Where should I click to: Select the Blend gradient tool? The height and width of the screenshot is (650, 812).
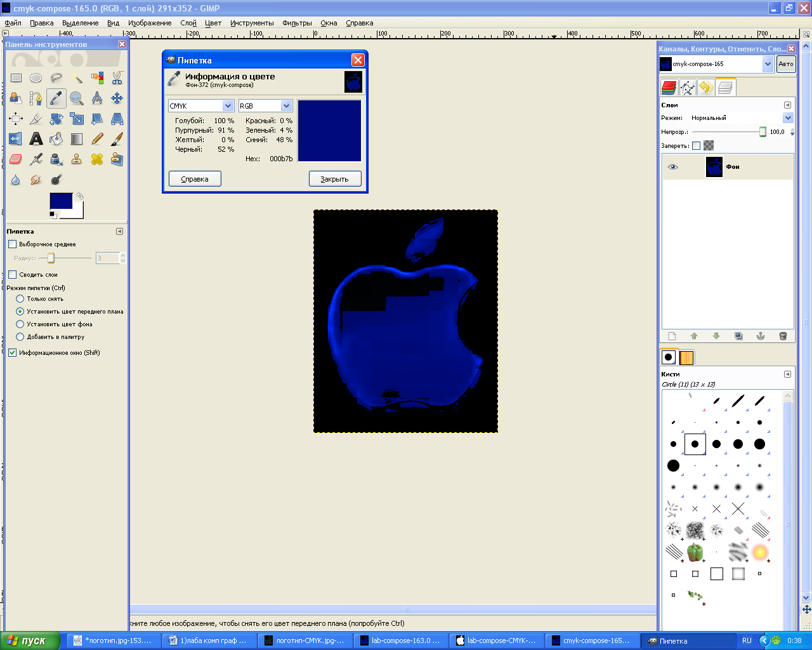[x=77, y=139]
